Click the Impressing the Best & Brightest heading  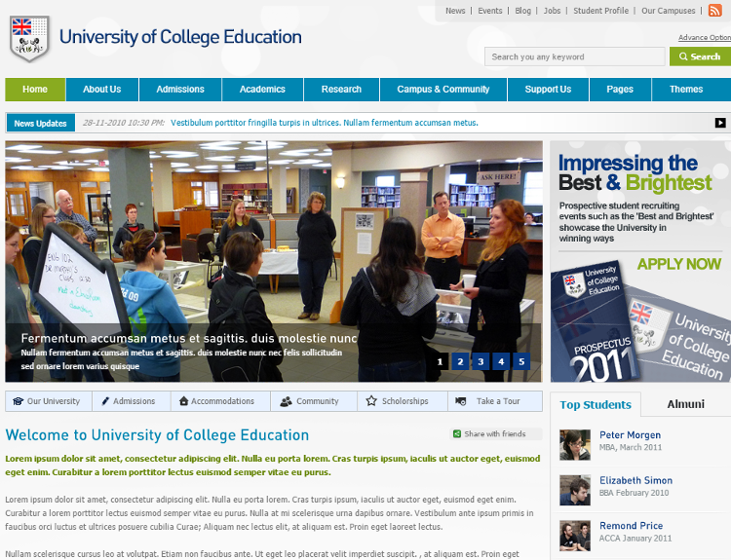635,172
